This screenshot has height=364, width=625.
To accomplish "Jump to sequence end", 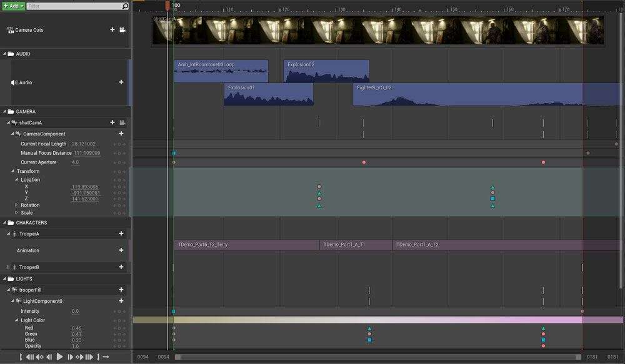I will click(x=89, y=357).
